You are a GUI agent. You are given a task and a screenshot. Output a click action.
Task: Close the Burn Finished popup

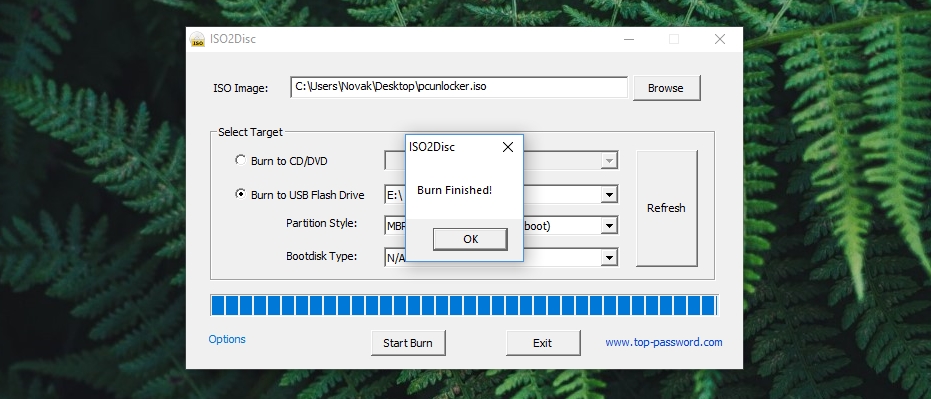point(508,147)
